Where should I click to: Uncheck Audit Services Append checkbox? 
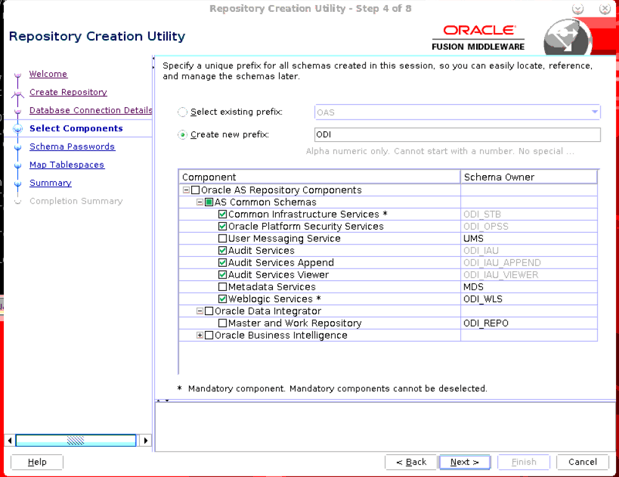coord(222,263)
